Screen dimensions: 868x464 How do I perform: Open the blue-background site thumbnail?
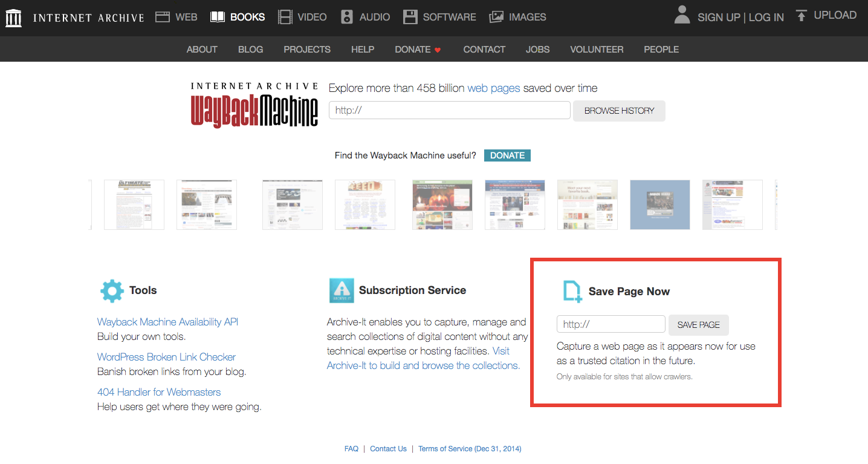tap(660, 204)
